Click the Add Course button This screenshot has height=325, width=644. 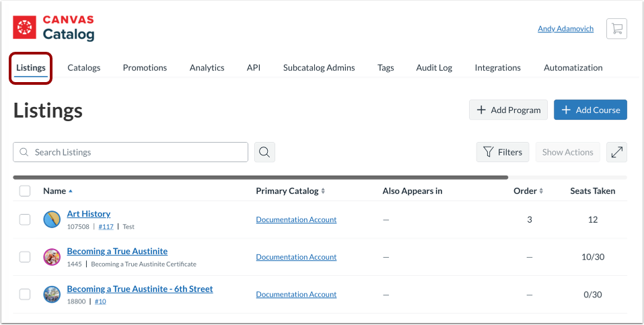click(x=591, y=110)
